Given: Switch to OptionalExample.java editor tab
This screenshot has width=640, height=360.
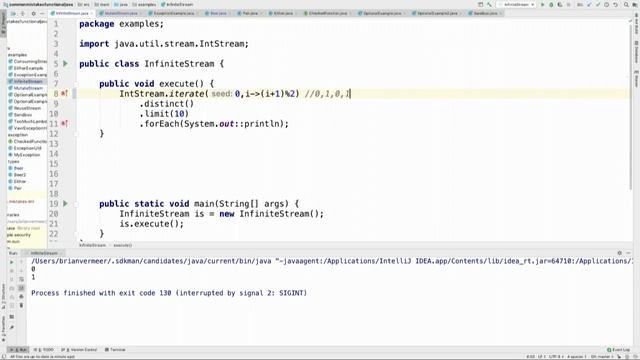Looking at the screenshot, I should pyautogui.click(x=382, y=13).
